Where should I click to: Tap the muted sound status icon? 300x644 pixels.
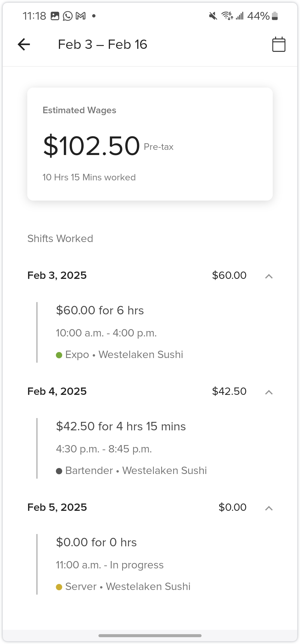(213, 16)
